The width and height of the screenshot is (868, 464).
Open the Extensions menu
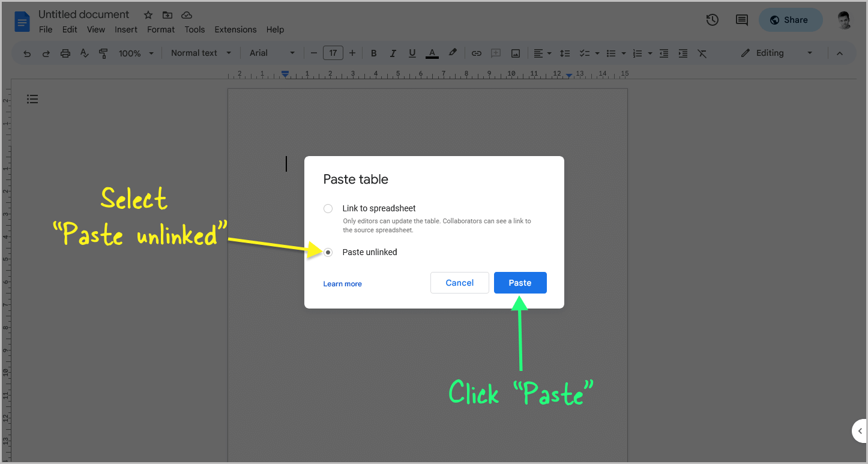coord(235,29)
